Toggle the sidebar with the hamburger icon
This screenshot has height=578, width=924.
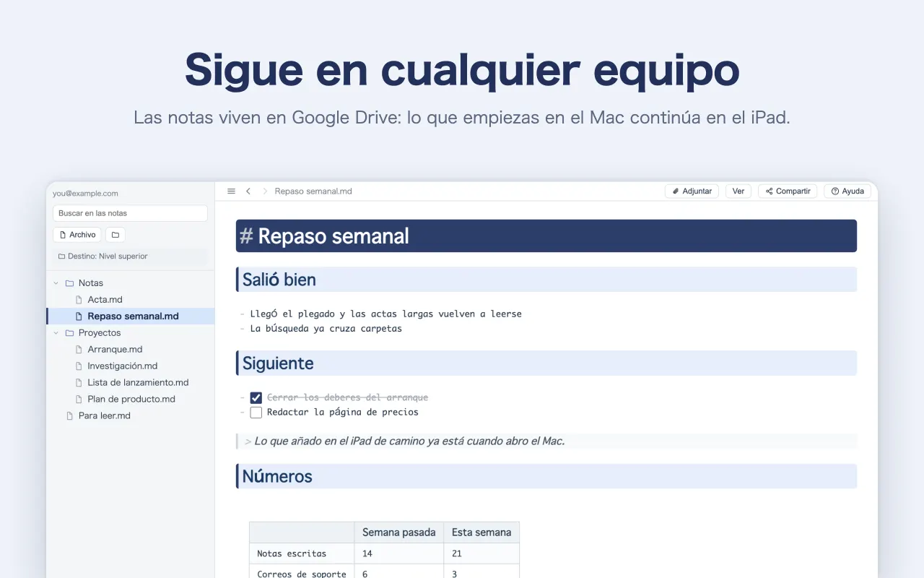point(231,191)
